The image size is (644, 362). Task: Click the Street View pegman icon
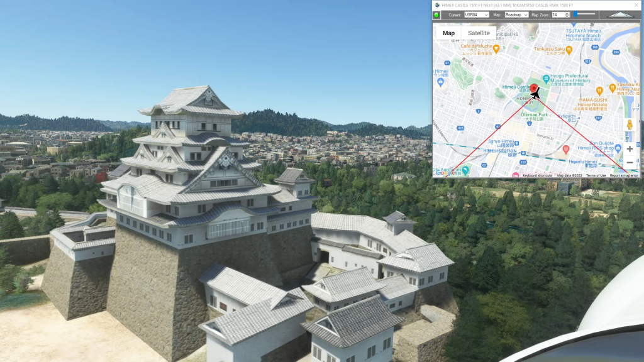[629, 126]
